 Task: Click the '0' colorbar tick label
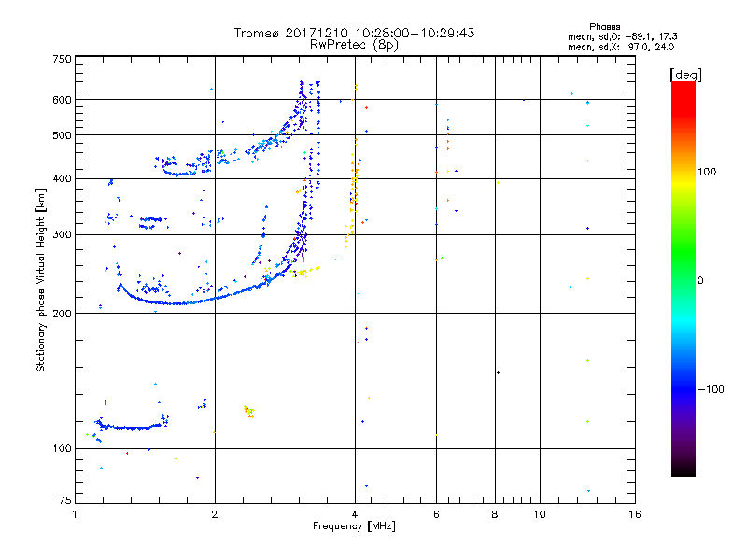coord(700,281)
